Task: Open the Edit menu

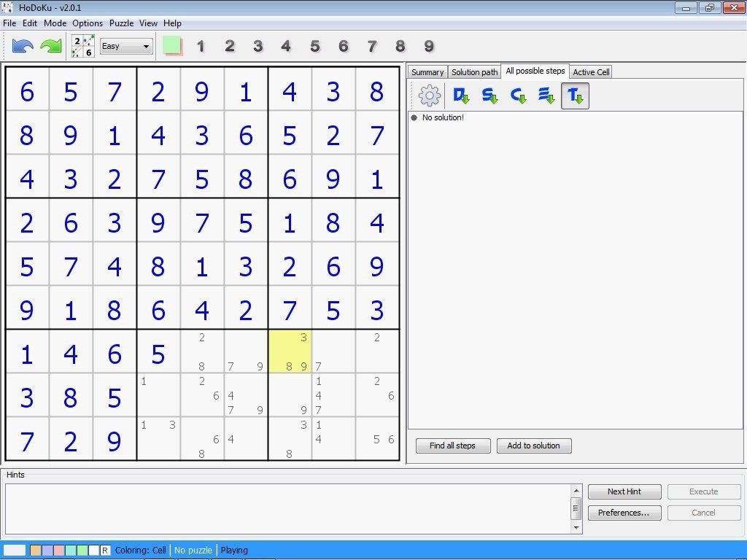Action: coord(29,23)
